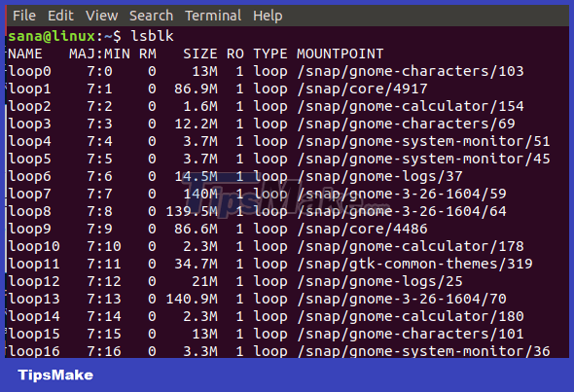Click the /snap/gnome-3-26-1604/70 mountpoint
Image resolution: width=574 pixels, height=392 pixels.
402,299
